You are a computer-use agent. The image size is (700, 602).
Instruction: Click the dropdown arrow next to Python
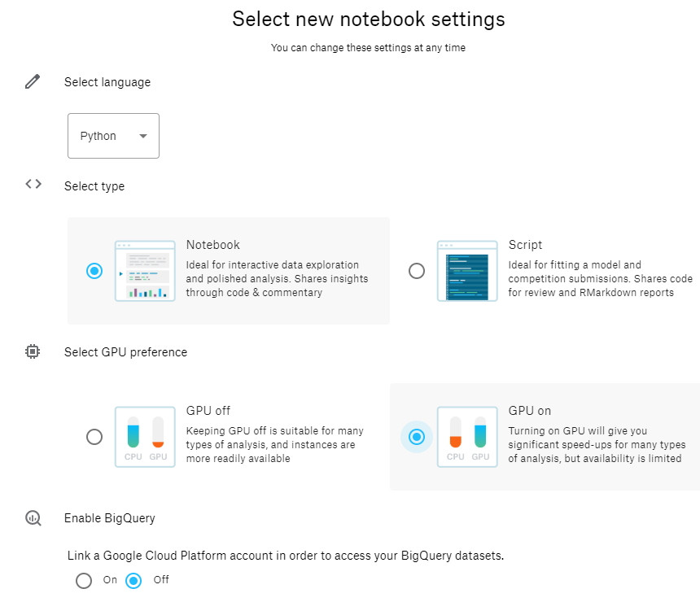pos(143,136)
